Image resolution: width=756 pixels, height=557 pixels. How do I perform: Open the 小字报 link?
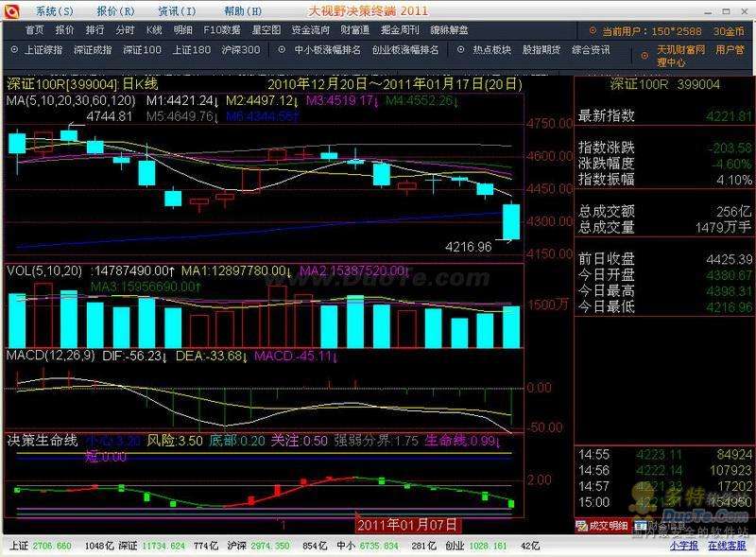point(683,546)
